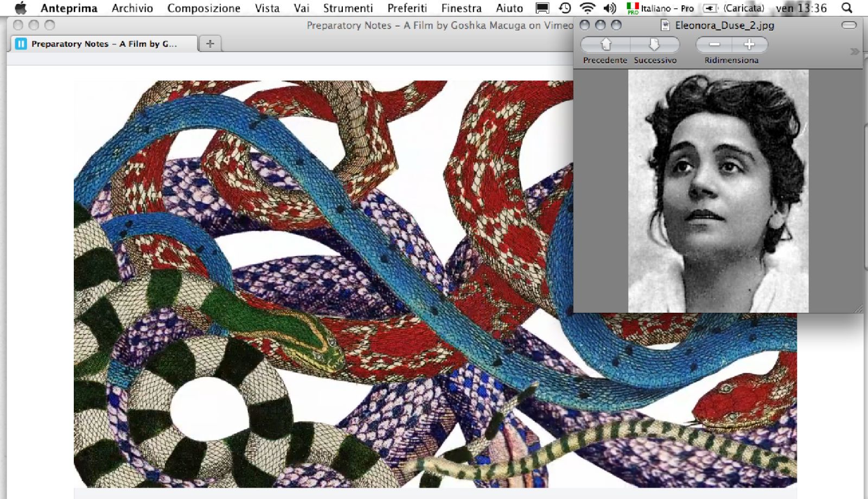This screenshot has height=499, width=868.
Task: Open a new browser tab with plus button
Action: (210, 44)
